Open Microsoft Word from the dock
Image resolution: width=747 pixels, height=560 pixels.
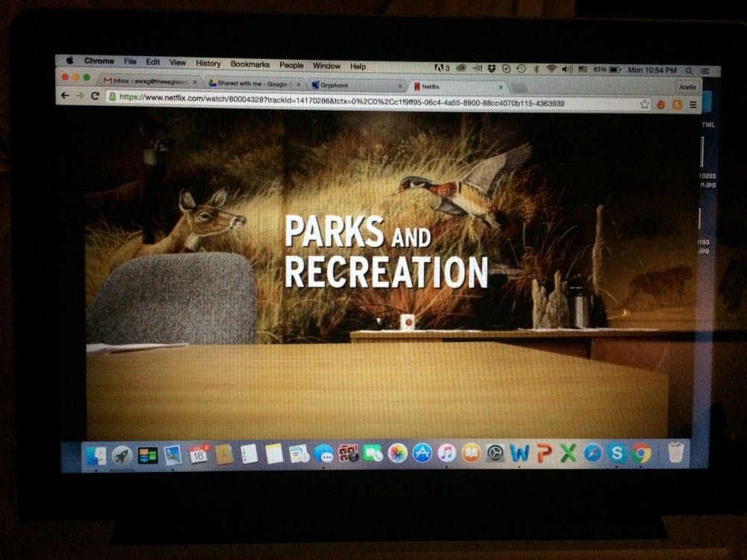[519, 452]
